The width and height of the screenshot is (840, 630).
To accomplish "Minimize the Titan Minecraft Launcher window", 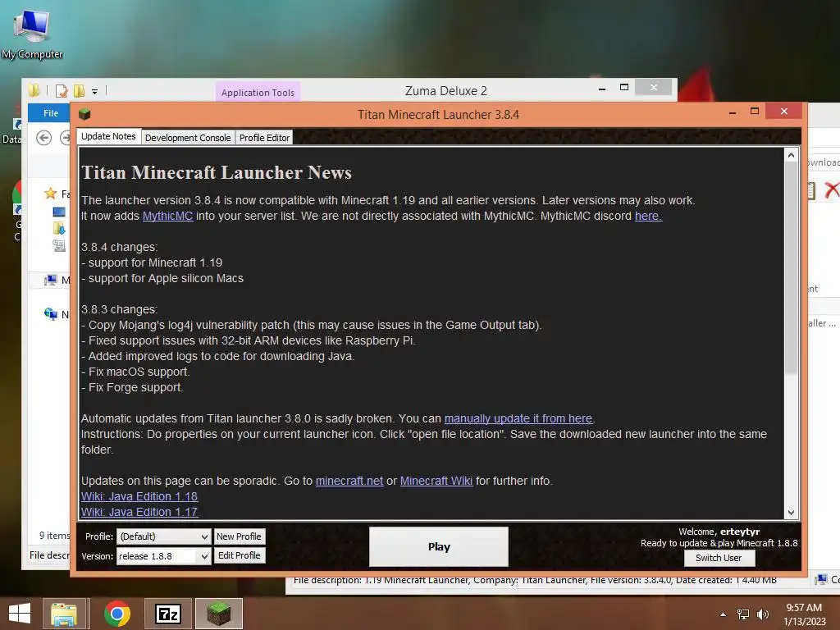I will (733, 112).
